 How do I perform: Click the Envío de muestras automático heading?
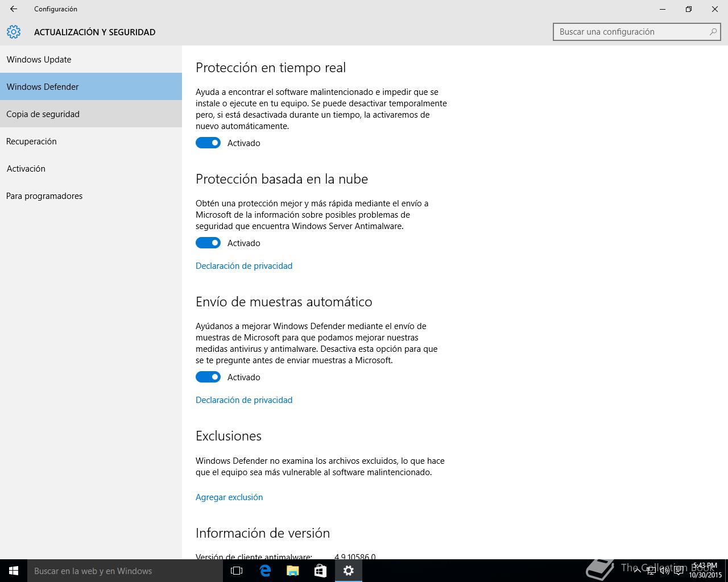284,302
